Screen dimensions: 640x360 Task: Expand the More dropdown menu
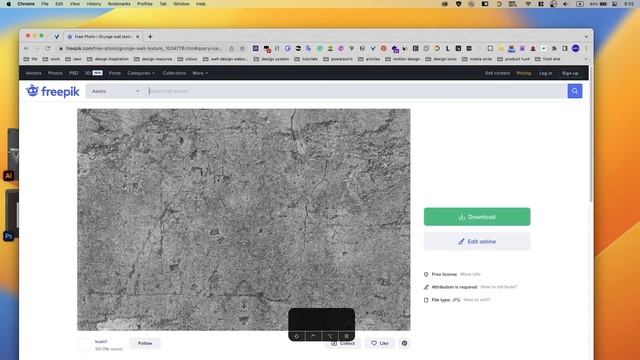(200, 73)
